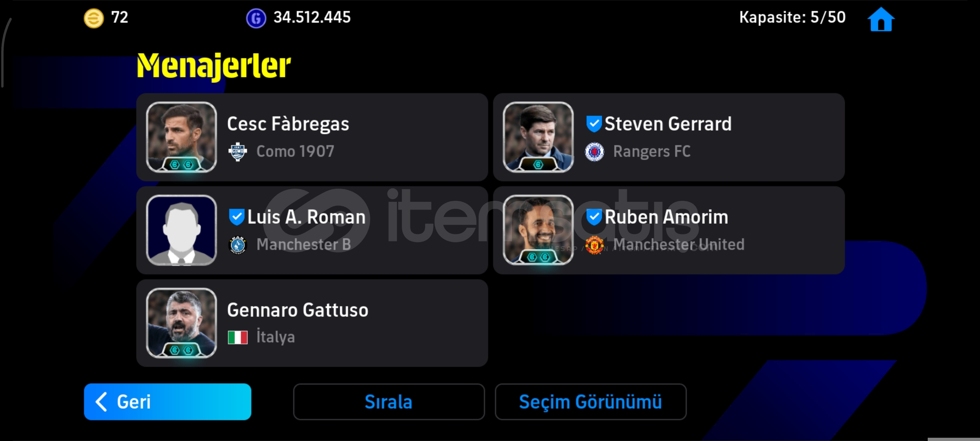The image size is (980, 441).
Task: Tap the blue home icon
Action: click(881, 19)
